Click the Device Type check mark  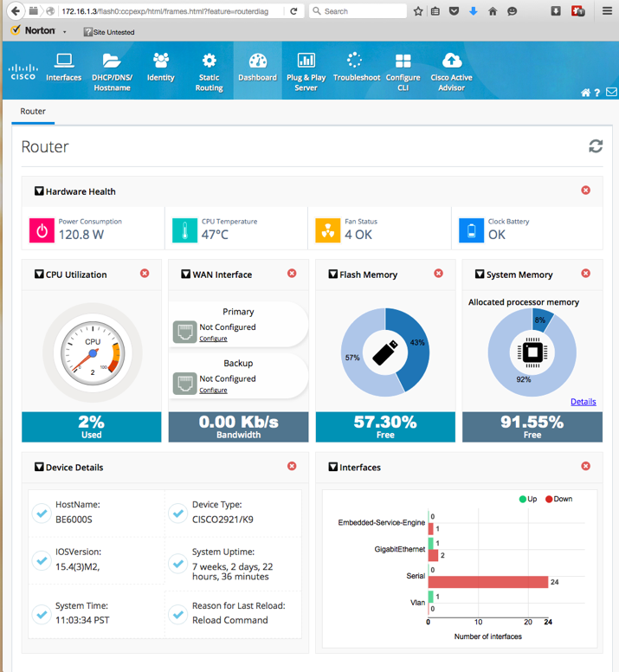(x=178, y=513)
